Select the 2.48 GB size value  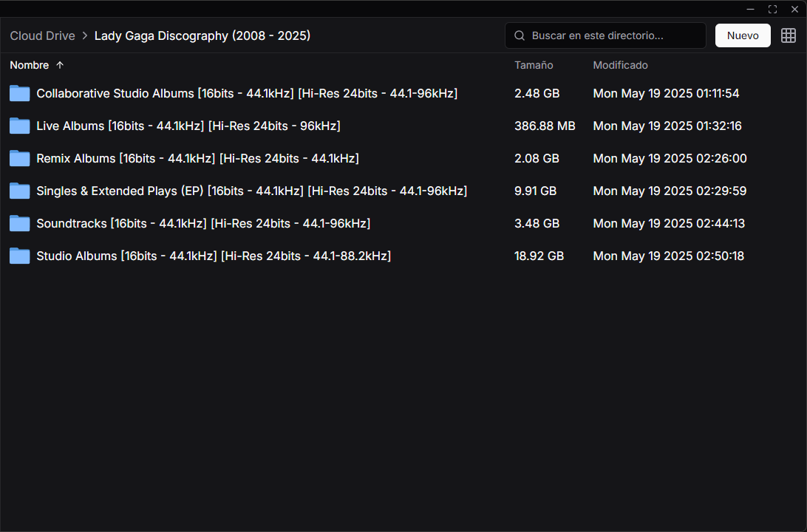pos(537,94)
